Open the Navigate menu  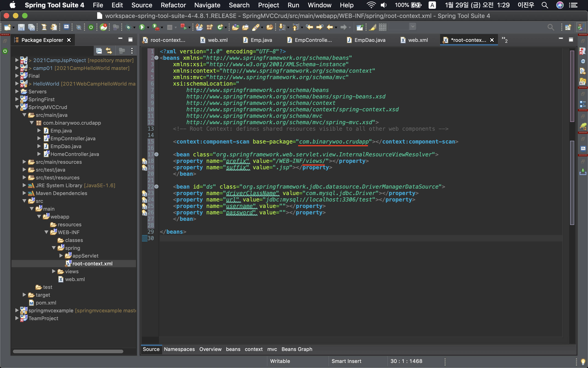(x=207, y=5)
